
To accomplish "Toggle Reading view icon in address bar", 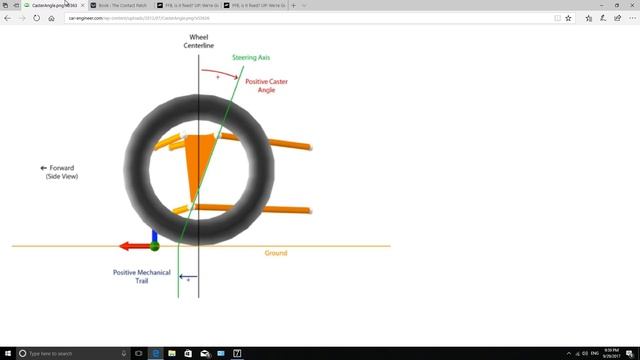I will click(x=557, y=18).
